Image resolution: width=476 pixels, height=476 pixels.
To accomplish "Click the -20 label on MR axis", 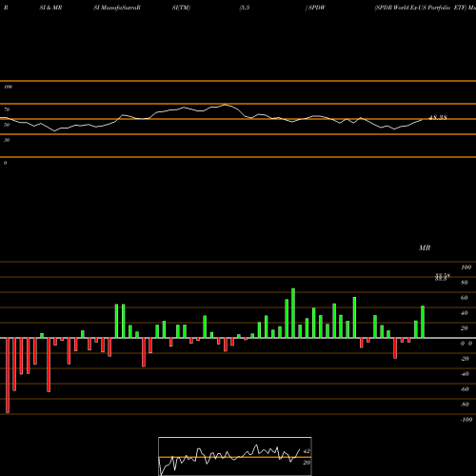I will (465, 359).
